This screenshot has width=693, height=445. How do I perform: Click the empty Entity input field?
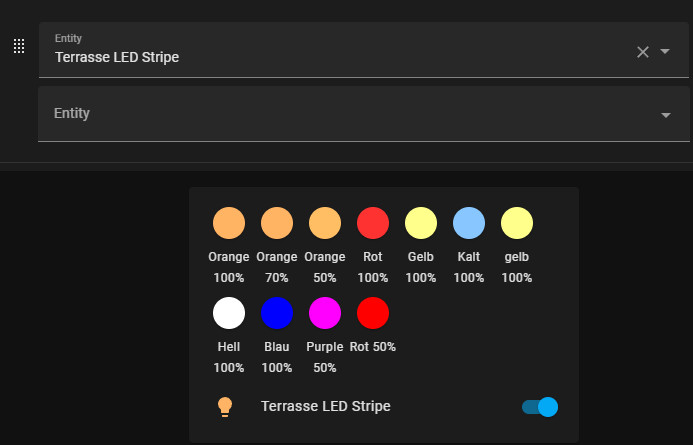click(x=364, y=114)
